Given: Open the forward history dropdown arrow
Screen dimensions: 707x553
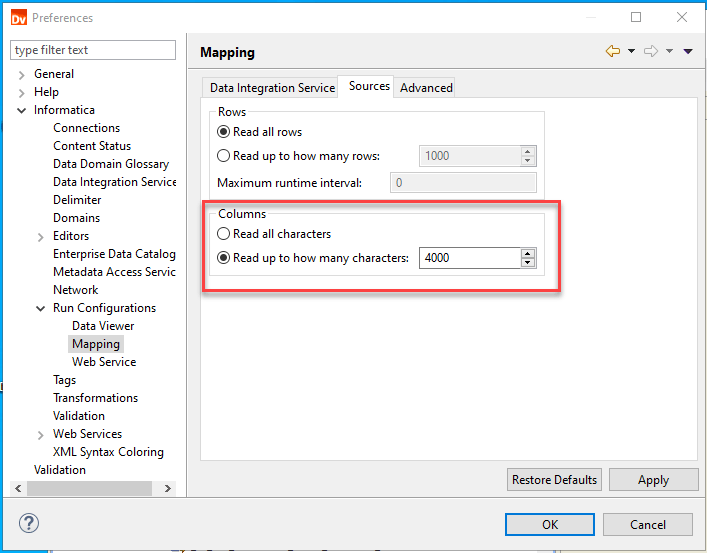Looking at the screenshot, I should (x=670, y=51).
